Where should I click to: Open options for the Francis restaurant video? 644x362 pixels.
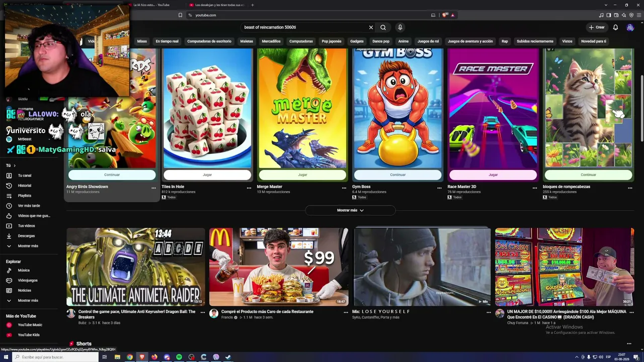[x=346, y=312]
